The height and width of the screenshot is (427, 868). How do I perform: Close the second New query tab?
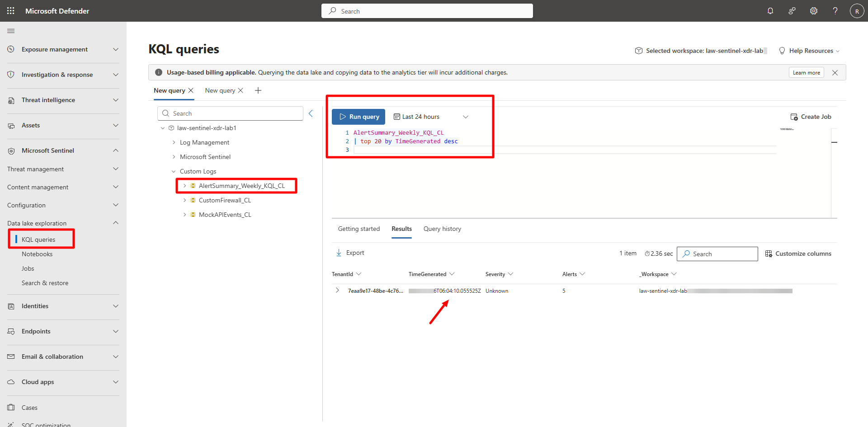point(241,90)
